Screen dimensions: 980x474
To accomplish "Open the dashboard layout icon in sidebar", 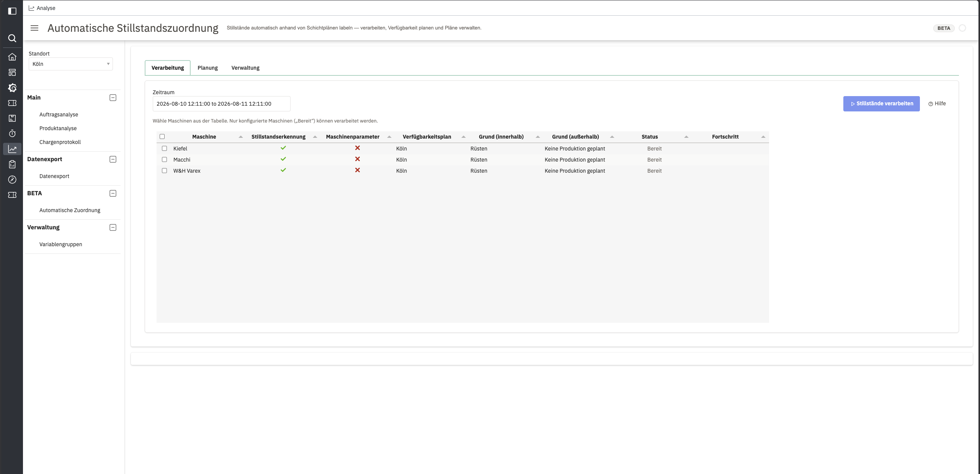I will [x=12, y=72].
